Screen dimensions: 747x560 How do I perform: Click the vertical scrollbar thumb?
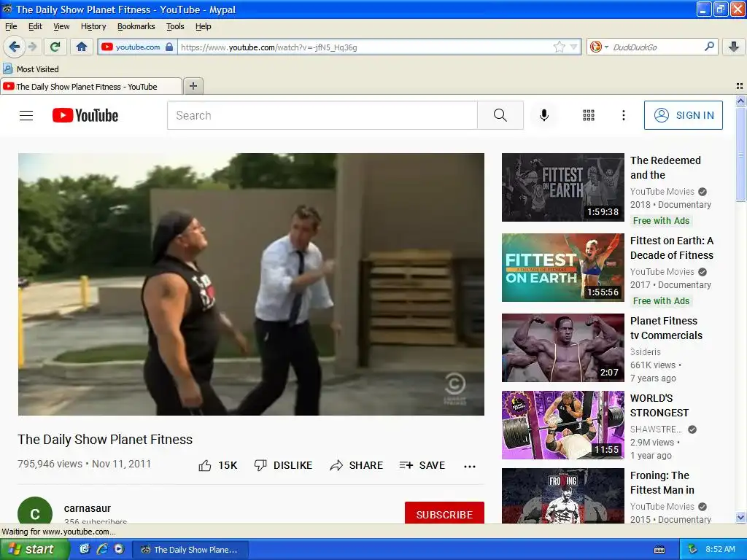(x=740, y=154)
